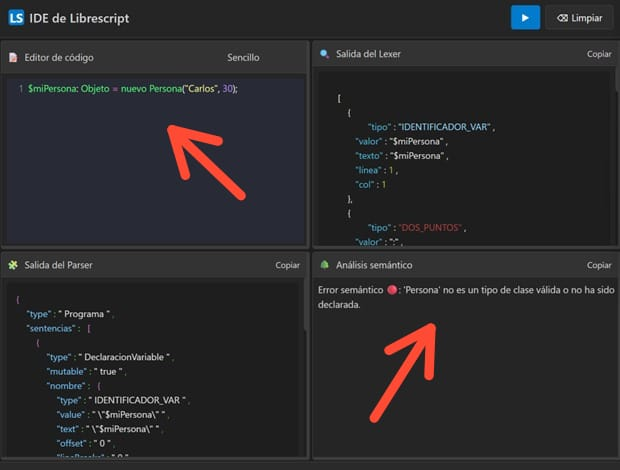Click the "DOS_PUNTOS" token type in Lexer output

point(430,228)
